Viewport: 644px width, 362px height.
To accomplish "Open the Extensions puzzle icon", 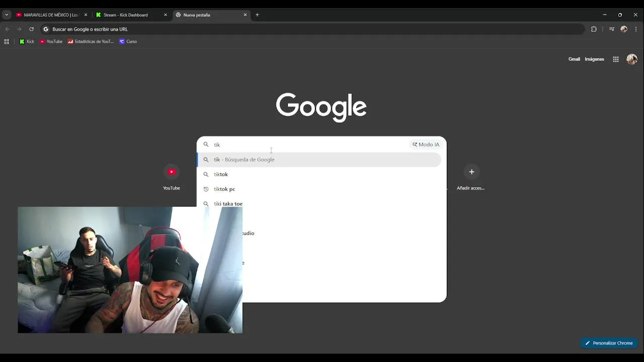I will coord(594,29).
